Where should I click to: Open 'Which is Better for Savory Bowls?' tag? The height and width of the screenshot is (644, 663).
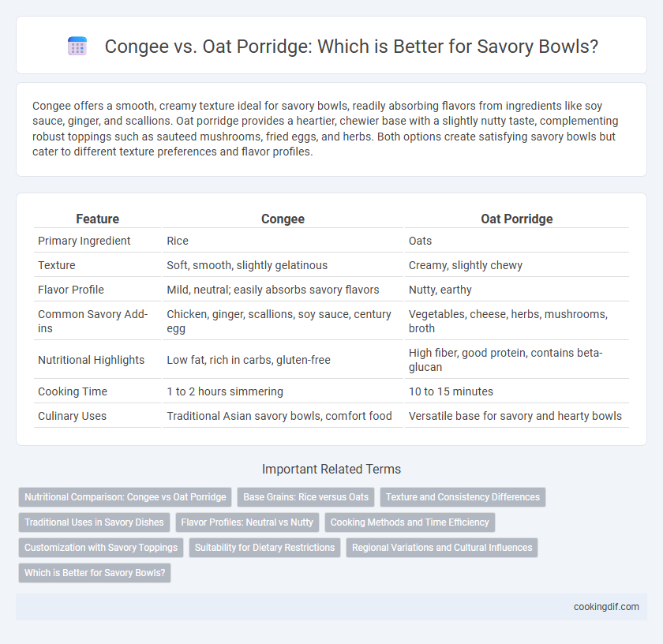(x=95, y=573)
